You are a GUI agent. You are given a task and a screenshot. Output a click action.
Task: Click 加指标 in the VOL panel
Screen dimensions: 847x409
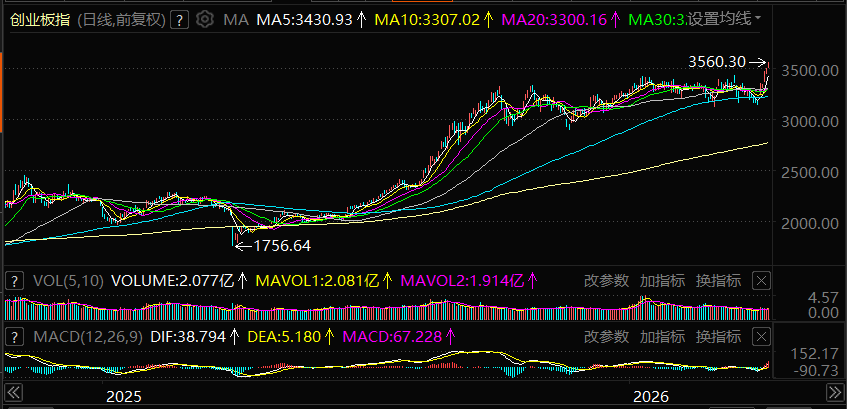pos(662,280)
